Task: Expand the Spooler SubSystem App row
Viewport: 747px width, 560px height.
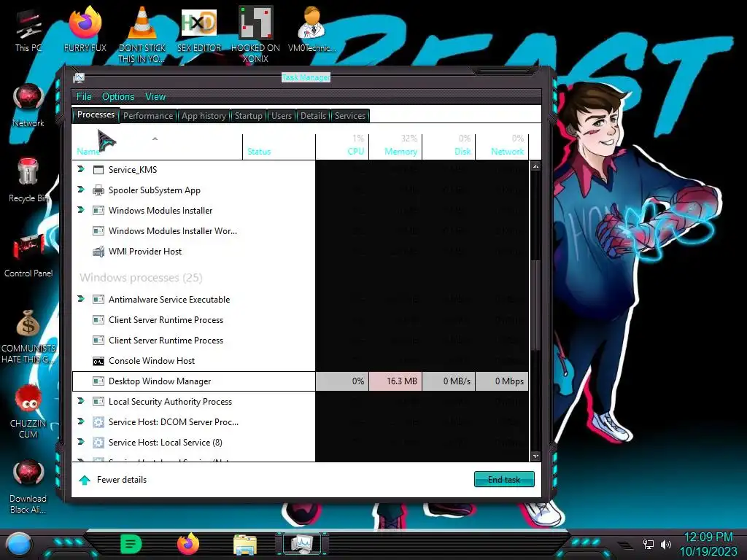Action: pos(81,190)
